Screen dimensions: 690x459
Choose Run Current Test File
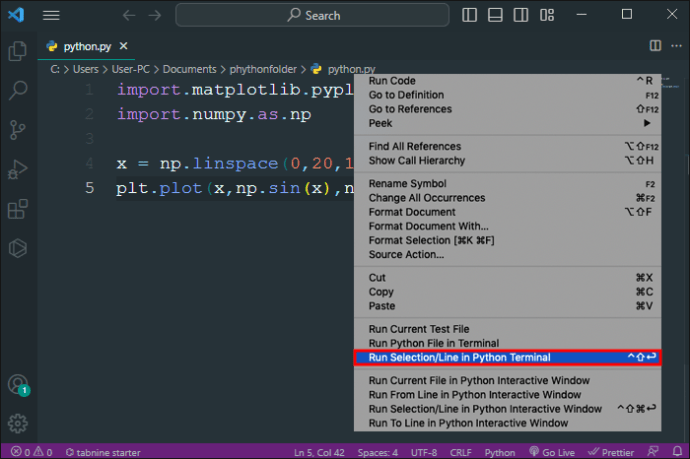point(507,329)
